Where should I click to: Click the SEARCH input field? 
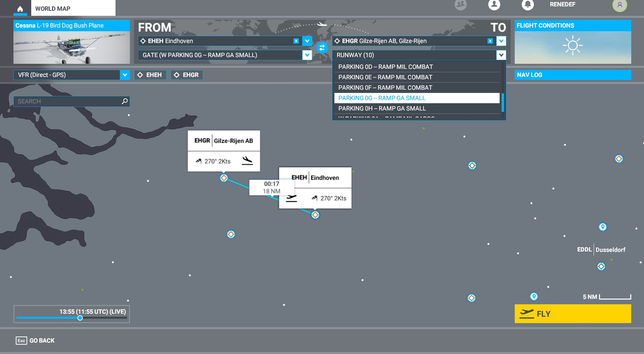(x=72, y=101)
